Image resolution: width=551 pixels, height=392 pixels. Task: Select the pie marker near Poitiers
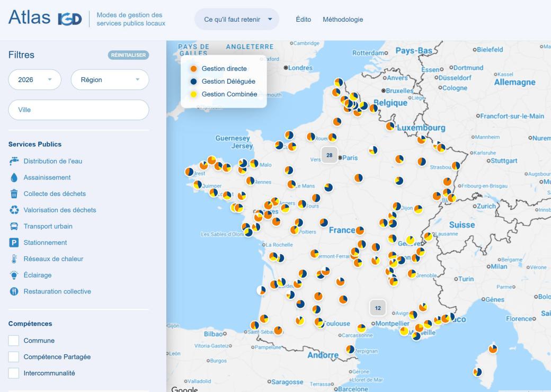point(295,230)
